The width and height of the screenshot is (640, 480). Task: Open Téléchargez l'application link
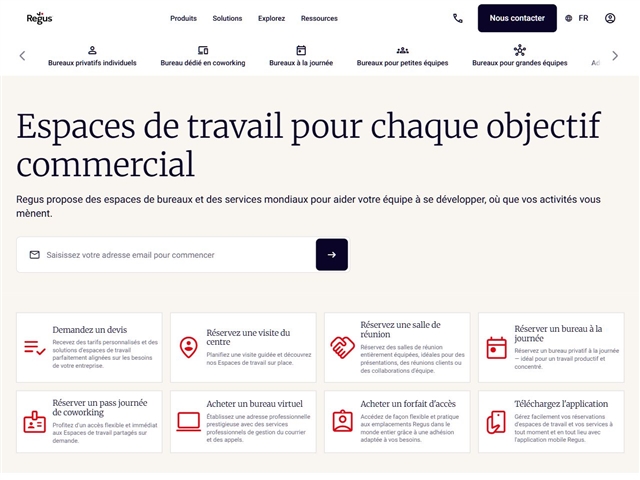click(x=551, y=422)
